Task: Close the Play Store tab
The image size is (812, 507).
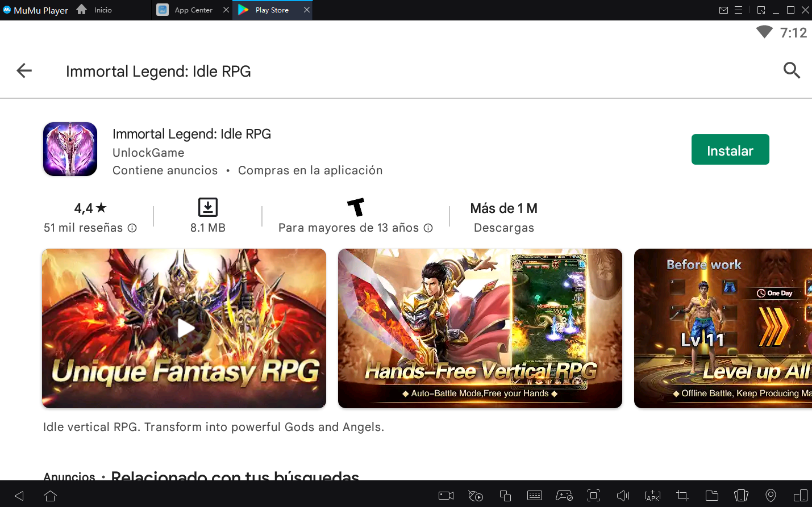Action: coord(307,10)
